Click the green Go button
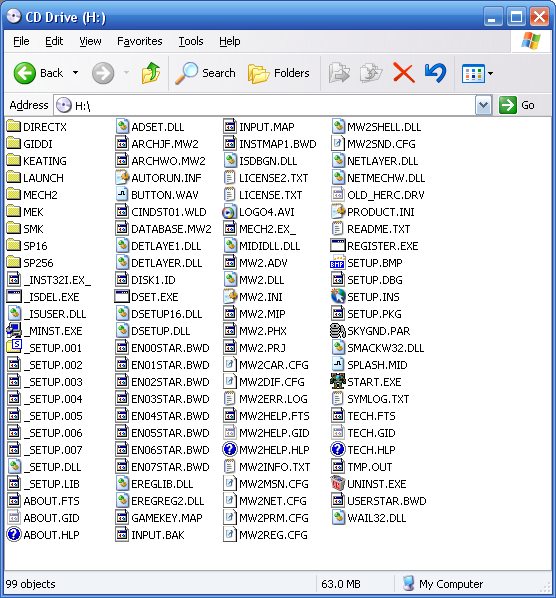This screenshot has height=598, width=556. (517, 105)
